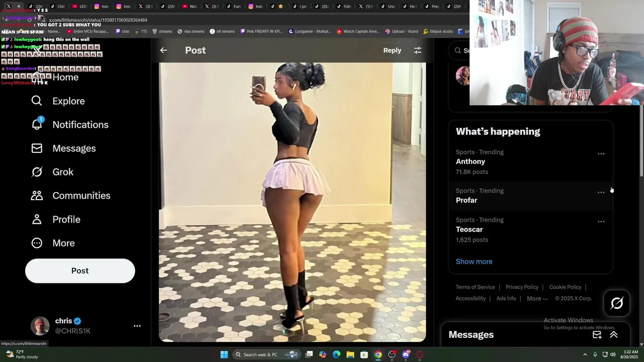The width and height of the screenshot is (644, 362).
Task: Click the Explore magnifier icon
Action: coord(37,101)
